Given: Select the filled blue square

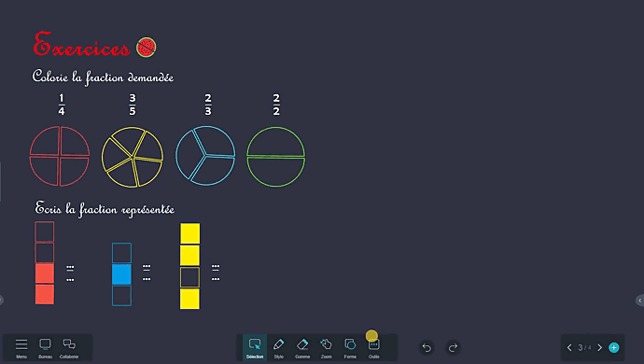Looking at the screenshot, I should pos(121,274).
